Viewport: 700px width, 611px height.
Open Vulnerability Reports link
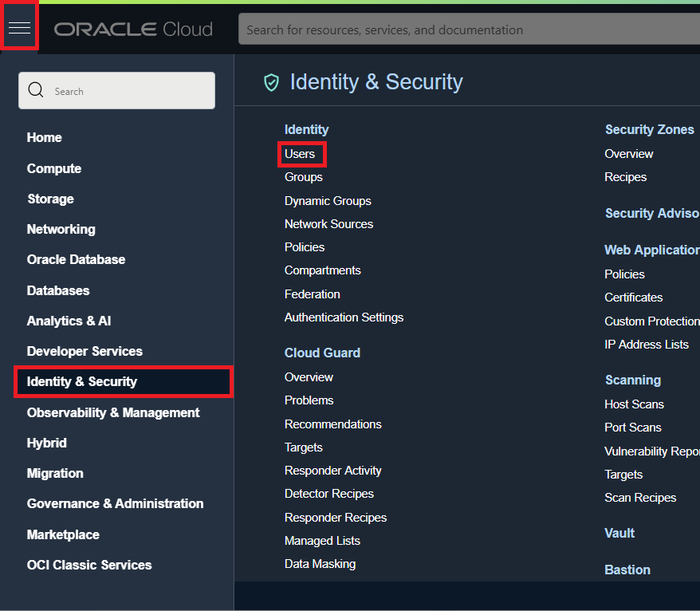pos(652,451)
